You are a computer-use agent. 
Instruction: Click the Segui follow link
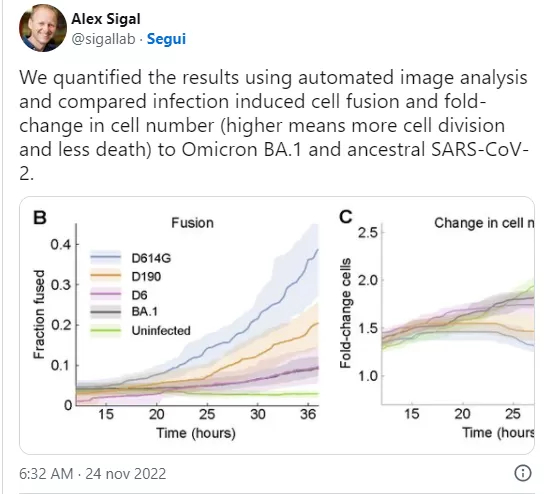(x=166, y=39)
